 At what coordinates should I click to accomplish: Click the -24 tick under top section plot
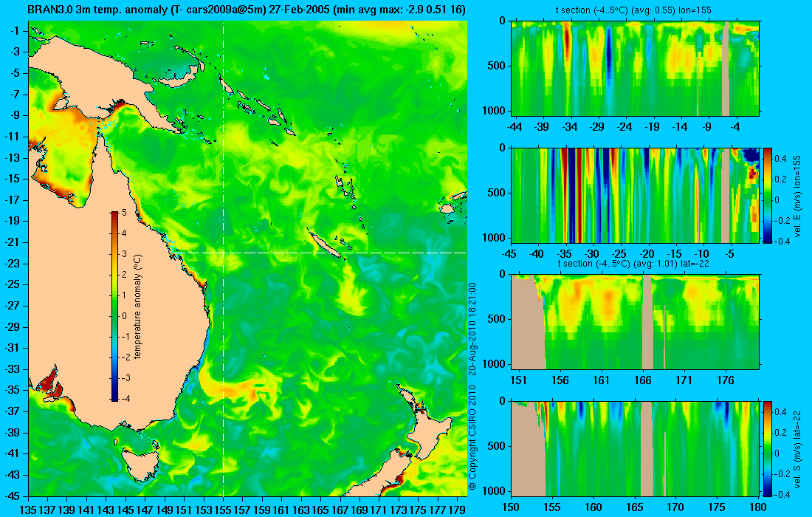pos(625,127)
